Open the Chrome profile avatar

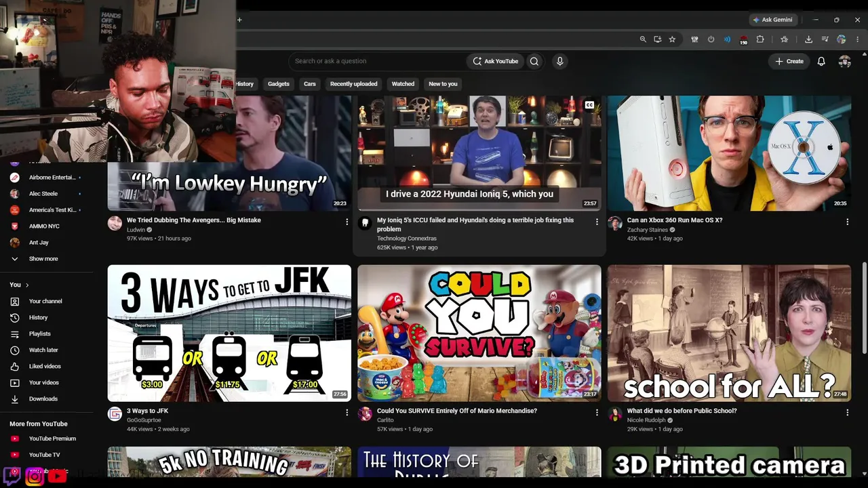(x=842, y=39)
